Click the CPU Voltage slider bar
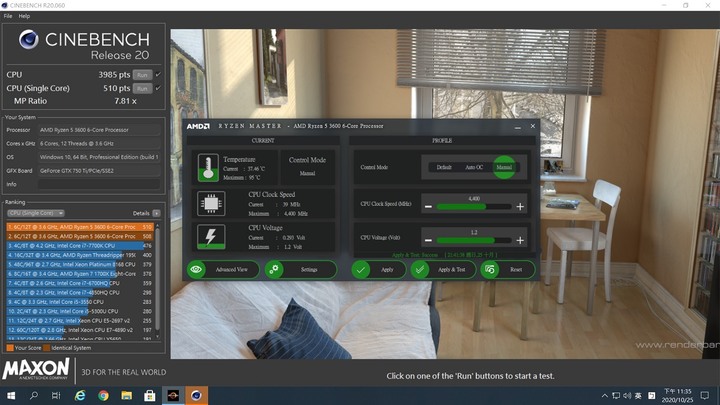Image resolution: width=720 pixels, height=405 pixels. 474,240
